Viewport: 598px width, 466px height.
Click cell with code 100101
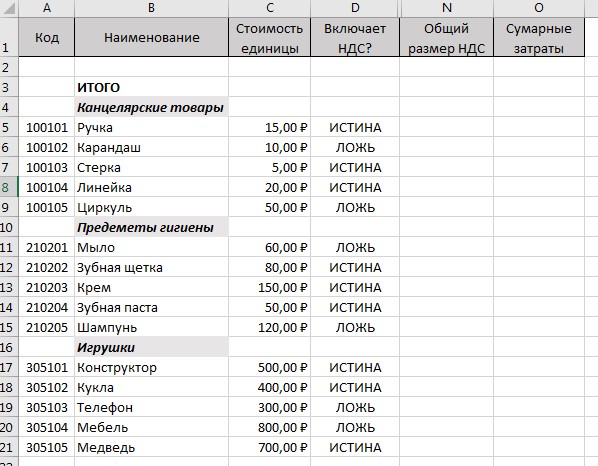tap(47, 127)
